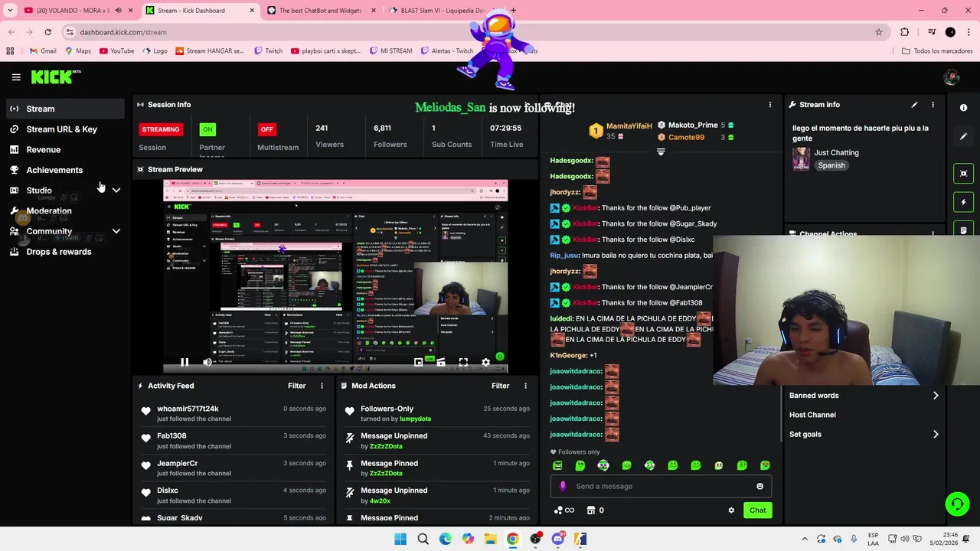Open the Stream page in sidebar
Screen dimensions: 980x551
65,109
